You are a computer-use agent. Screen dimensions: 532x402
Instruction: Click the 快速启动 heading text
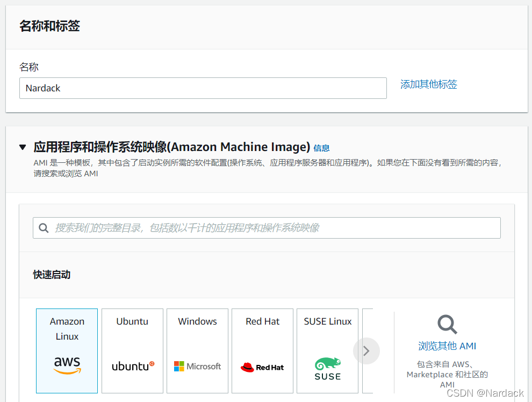pyautogui.click(x=52, y=275)
